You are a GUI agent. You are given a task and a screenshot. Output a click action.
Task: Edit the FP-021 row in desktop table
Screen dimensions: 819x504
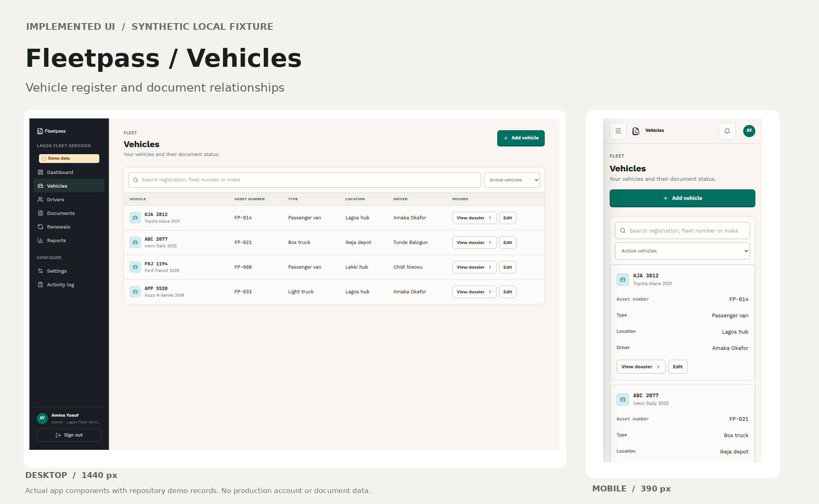click(x=507, y=242)
